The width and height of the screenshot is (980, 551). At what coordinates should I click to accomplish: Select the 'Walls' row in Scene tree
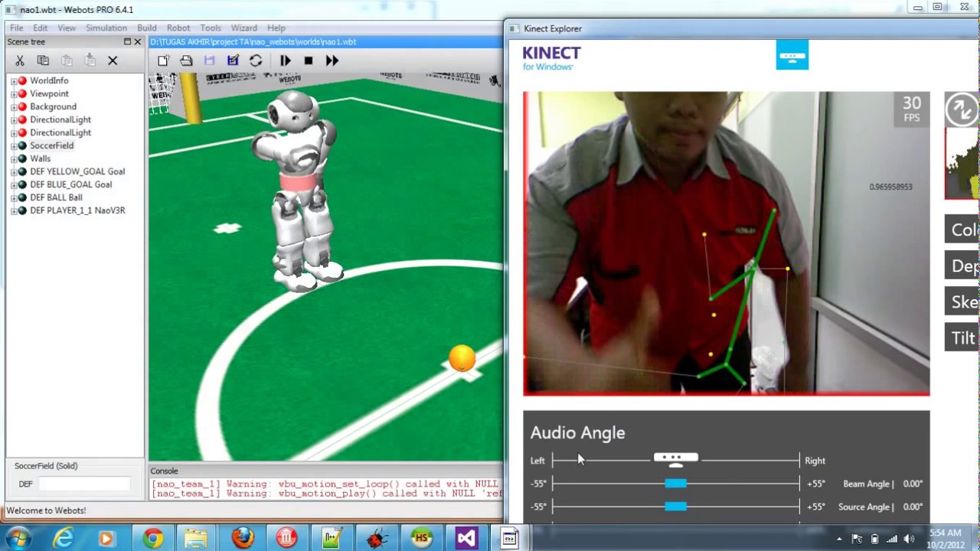[x=40, y=159]
